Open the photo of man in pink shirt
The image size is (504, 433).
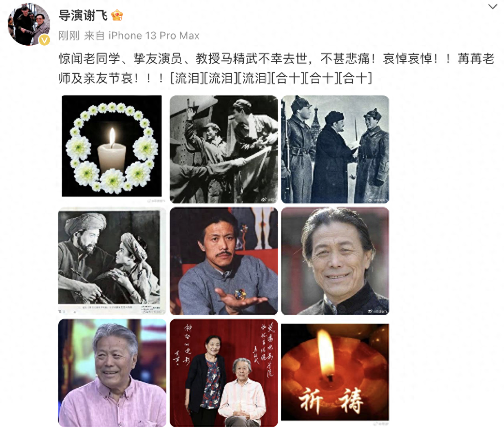coord(112,373)
